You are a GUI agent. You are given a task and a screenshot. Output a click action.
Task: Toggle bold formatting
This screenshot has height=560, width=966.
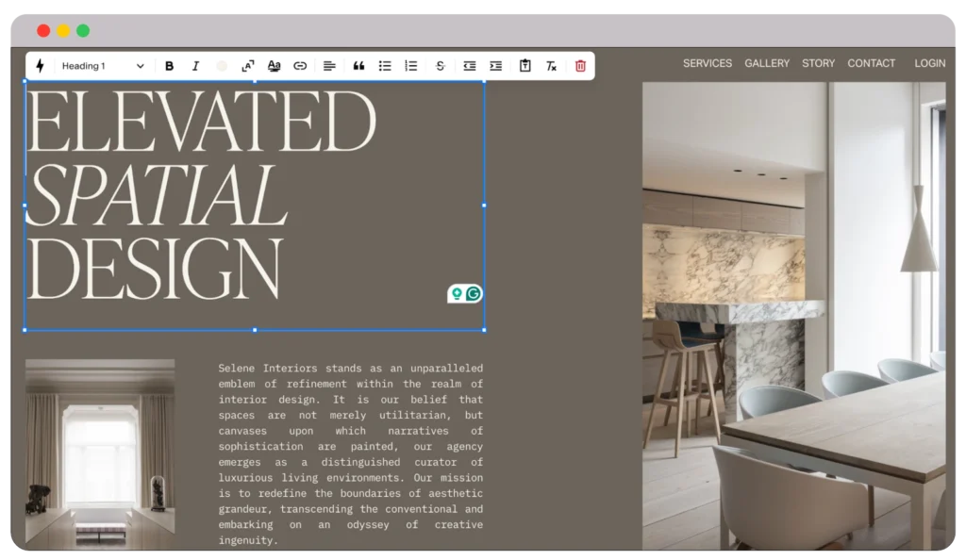coord(169,66)
